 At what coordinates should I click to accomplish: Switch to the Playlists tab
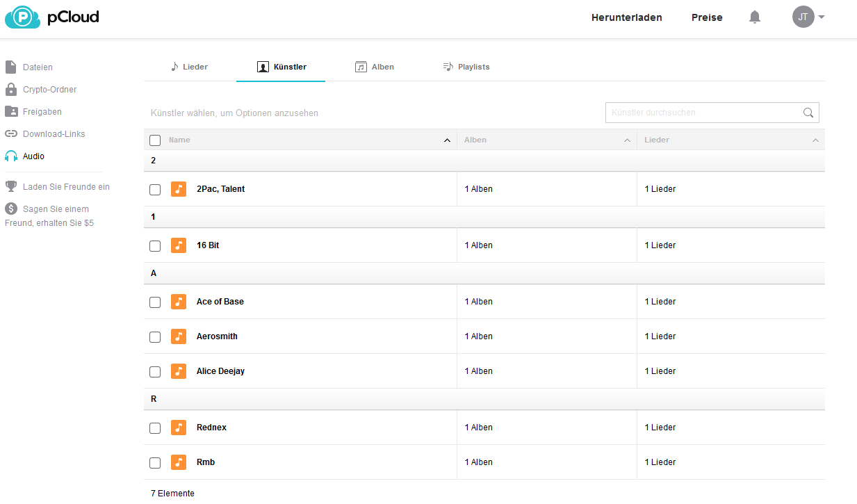click(466, 67)
